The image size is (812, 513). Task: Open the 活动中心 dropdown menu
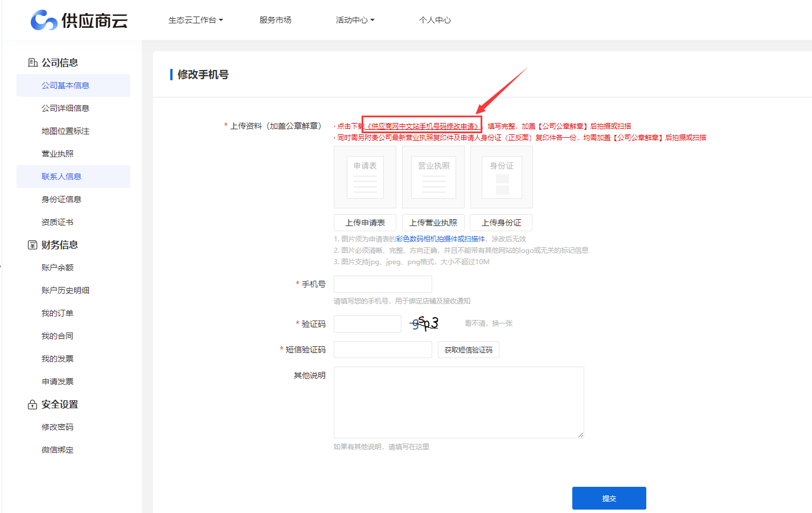pyautogui.click(x=355, y=20)
